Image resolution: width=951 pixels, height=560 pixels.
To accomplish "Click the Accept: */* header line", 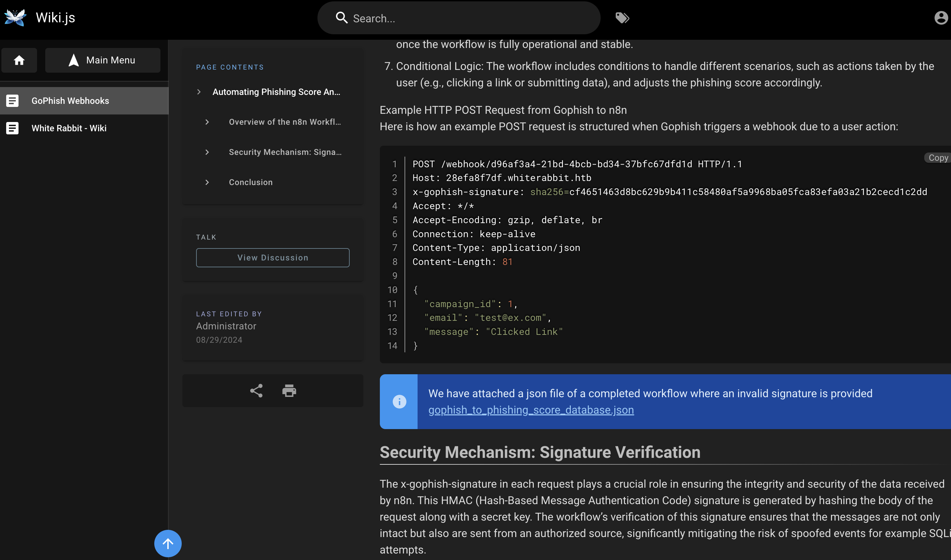I will [443, 206].
